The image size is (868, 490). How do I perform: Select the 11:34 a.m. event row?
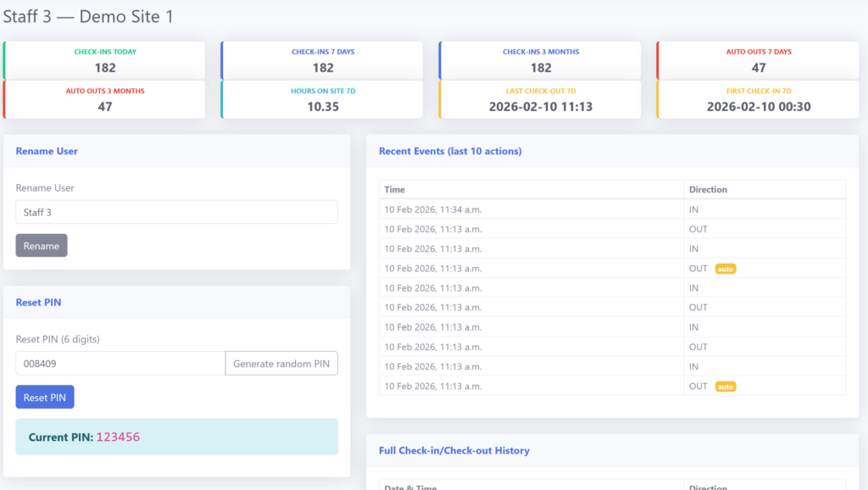tap(530, 209)
